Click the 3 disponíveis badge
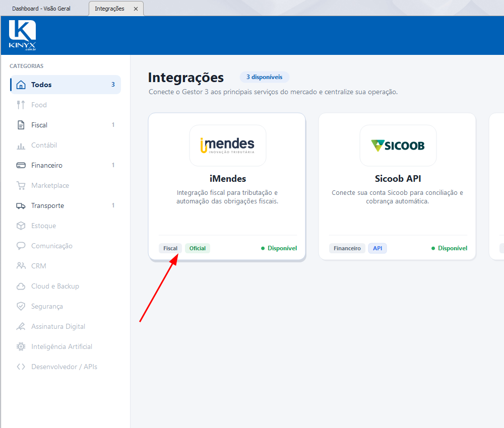 [264, 77]
